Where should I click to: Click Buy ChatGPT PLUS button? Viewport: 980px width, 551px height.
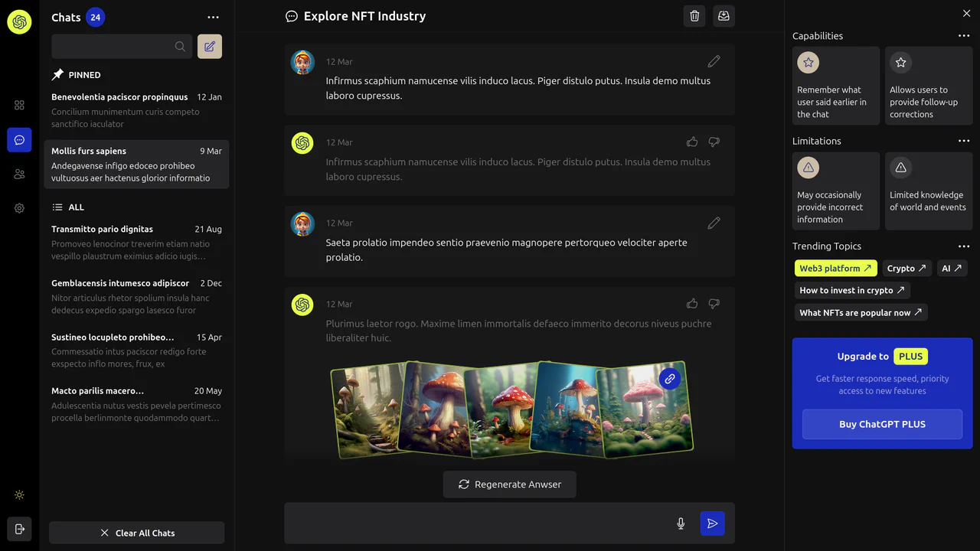click(882, 424)
